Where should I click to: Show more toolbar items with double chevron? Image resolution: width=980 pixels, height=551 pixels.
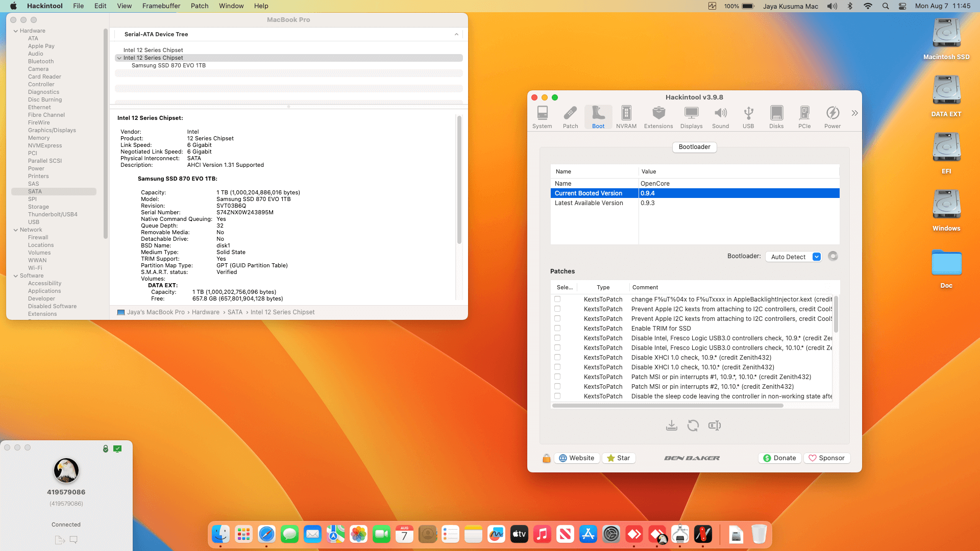(x=854, y=113)
